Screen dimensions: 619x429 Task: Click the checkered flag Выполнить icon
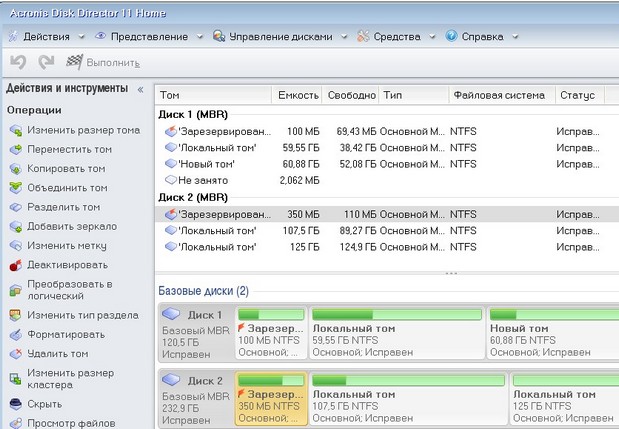[74, 62]
